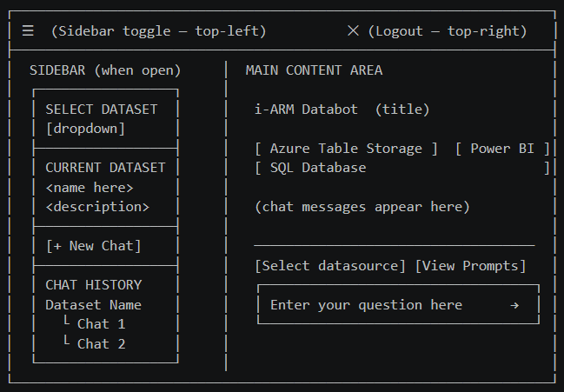Collapse the Dataset Name history group
Viewport: 564px width, 392px height.
coord(93,305)
